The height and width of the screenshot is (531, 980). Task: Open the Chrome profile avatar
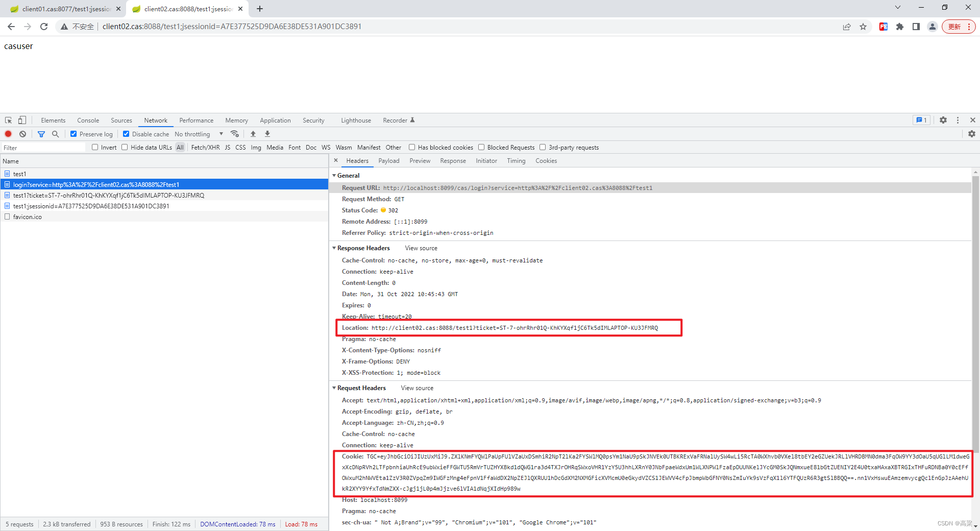point(933,27)
